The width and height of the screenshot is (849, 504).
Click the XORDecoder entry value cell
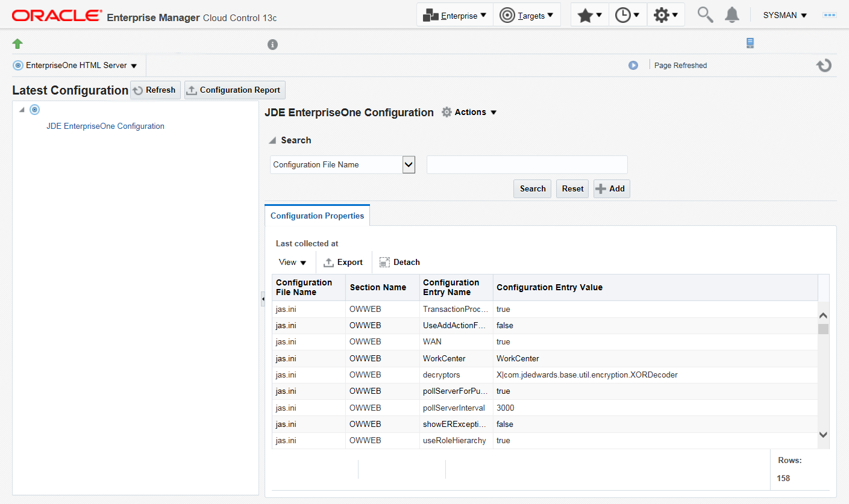655,375
